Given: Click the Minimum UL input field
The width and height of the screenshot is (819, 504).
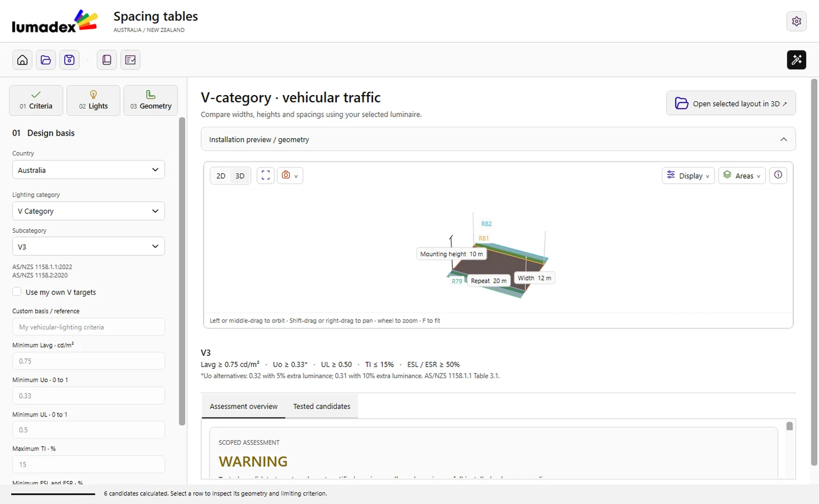Looking at the screenshot, I should pyautogui.click(x=89, y=430).
